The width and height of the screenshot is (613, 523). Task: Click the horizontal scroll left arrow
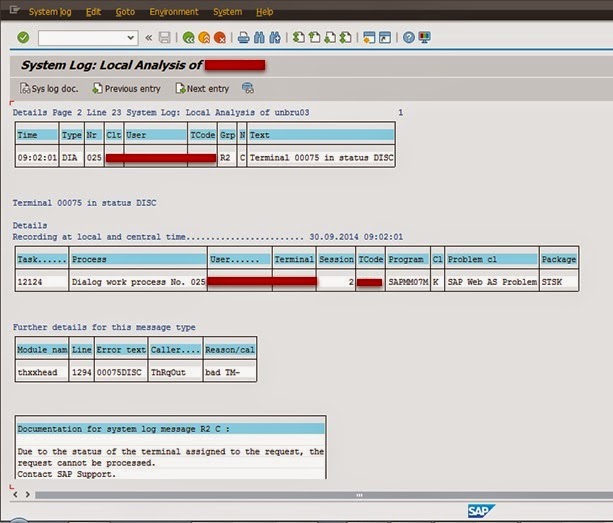15,494
